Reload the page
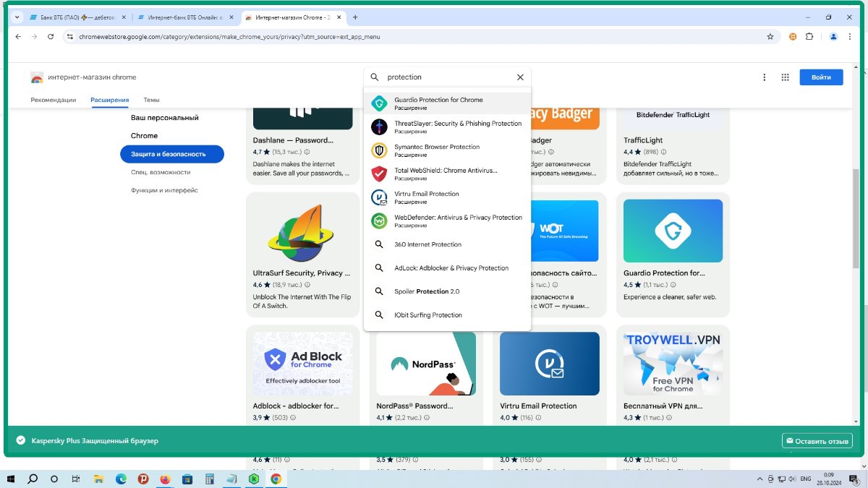 tap(51, 36)
